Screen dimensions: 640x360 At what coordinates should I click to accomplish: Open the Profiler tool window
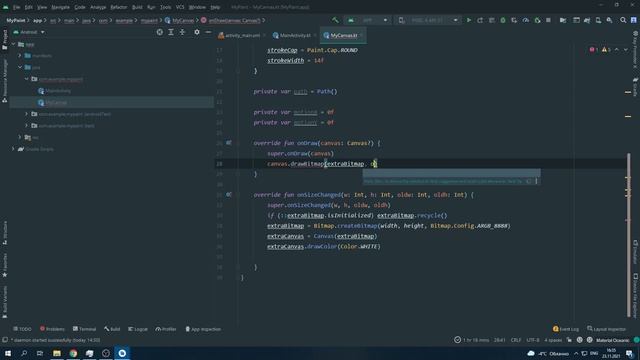tap(166, 329)
